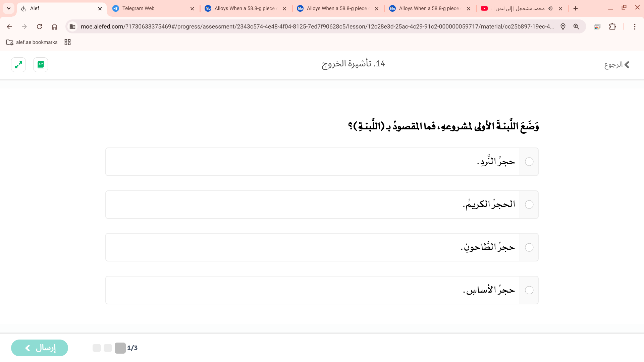The width and height of the screenshot is (644, 362).
Task: Open the browser extensions puzzle icon
Action: [612, 26]
